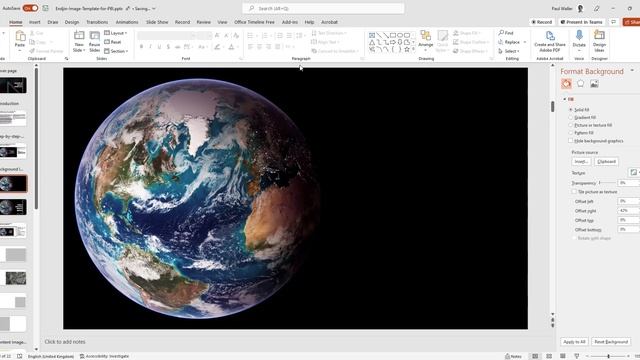Open the Section dropdown

116,51
